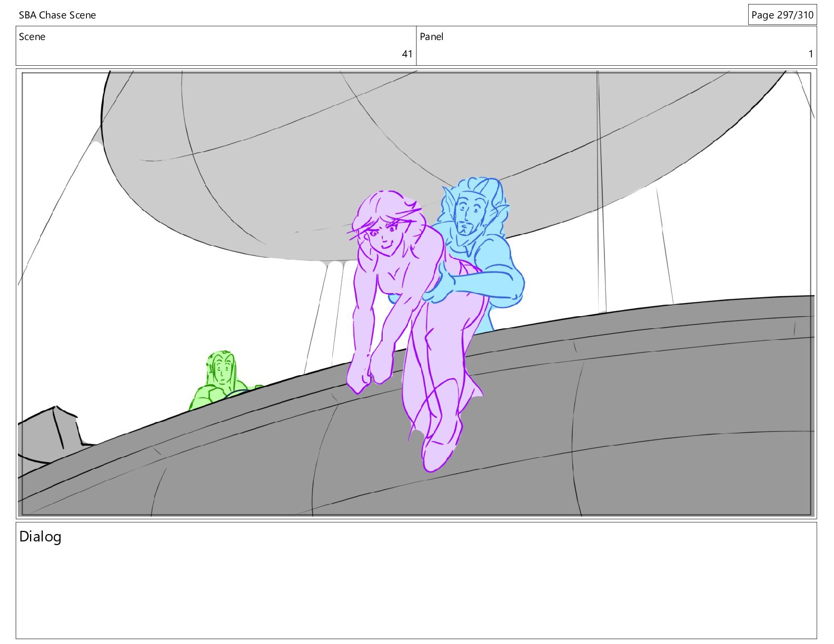Click the panel number '1'

point(811,54)
